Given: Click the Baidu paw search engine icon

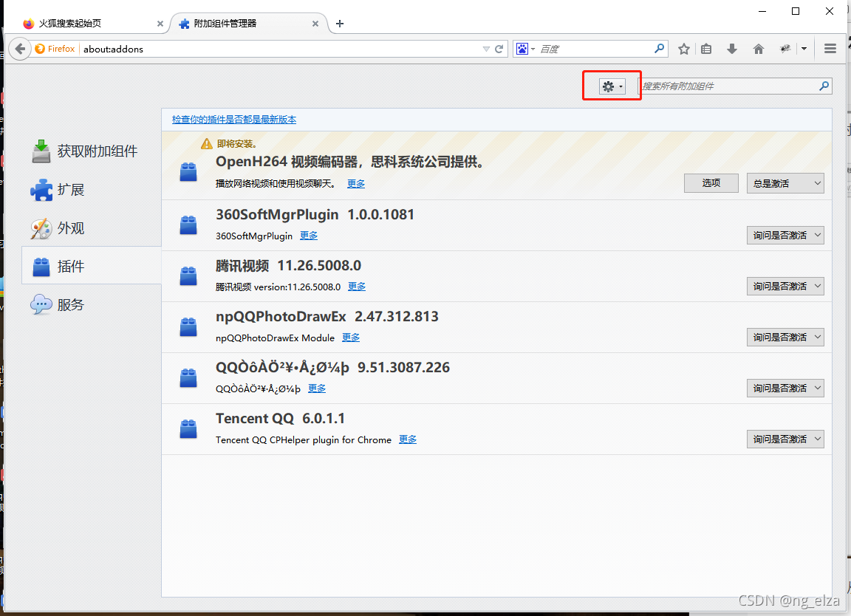Looking at the screenshot, I should tap(522, 49).
